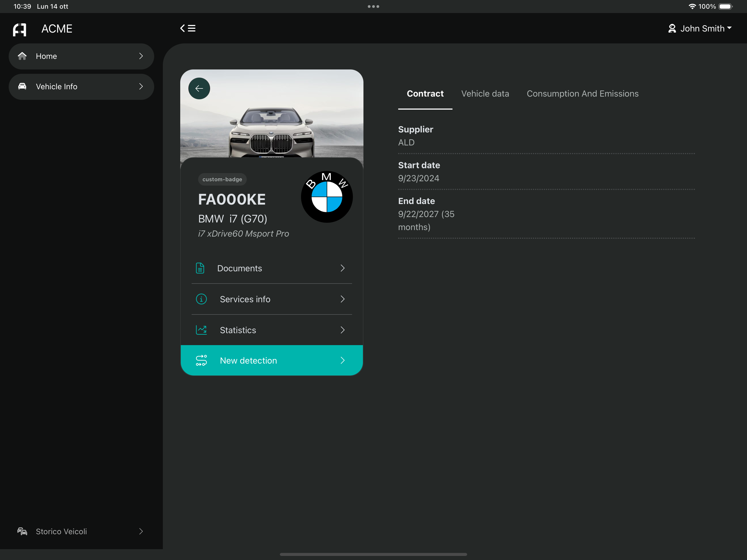747x560 pixels.
Task: Expand Home with its chevron
Action: tap(141, 56)
